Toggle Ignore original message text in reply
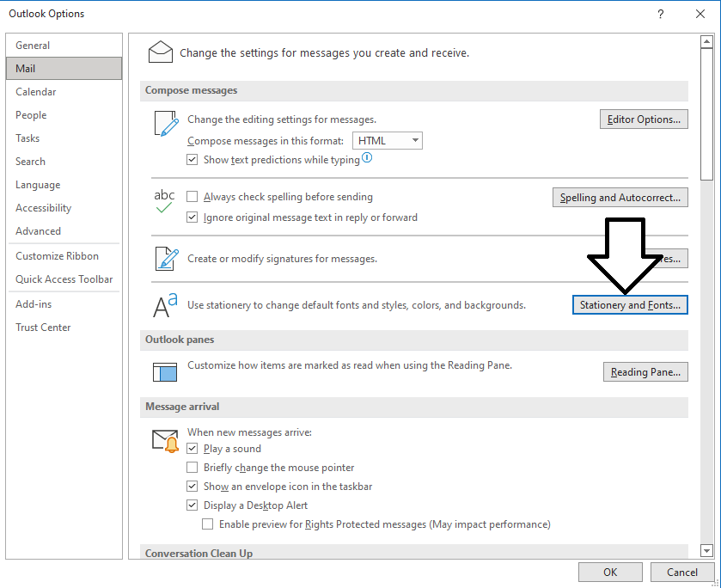 pos(192,217)
